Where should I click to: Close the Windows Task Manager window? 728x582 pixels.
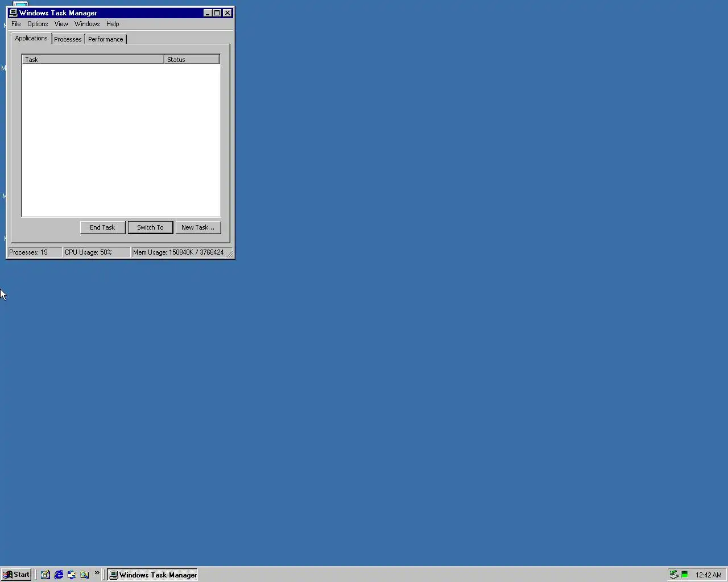[x=227, y=13]
